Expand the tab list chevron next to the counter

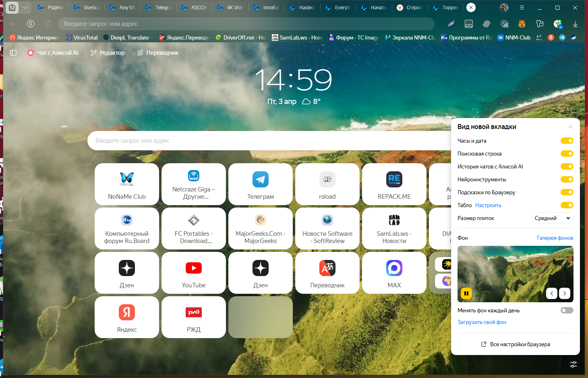coord(25,8)
